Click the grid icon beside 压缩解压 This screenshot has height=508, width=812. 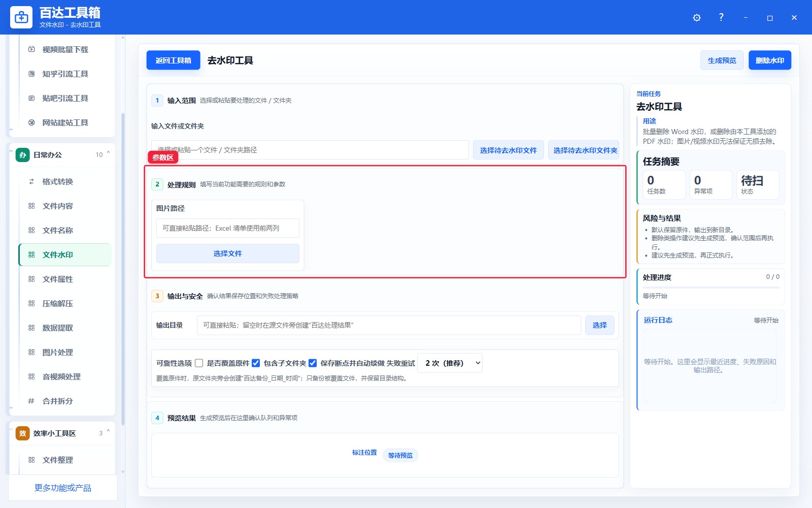tap(31, 303)
